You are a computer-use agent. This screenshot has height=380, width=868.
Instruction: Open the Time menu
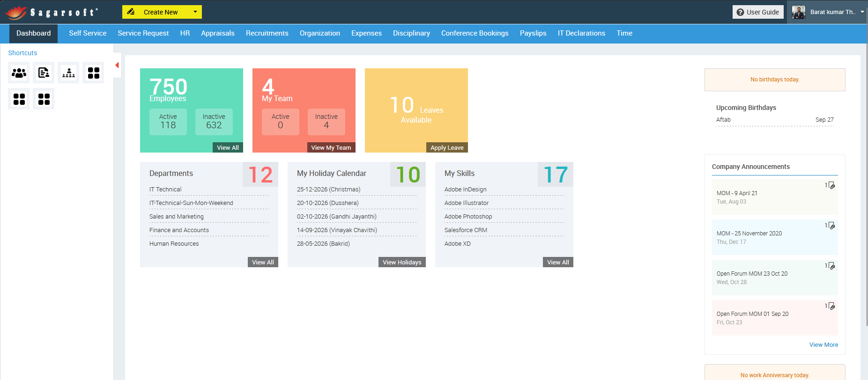coord(624,33)
